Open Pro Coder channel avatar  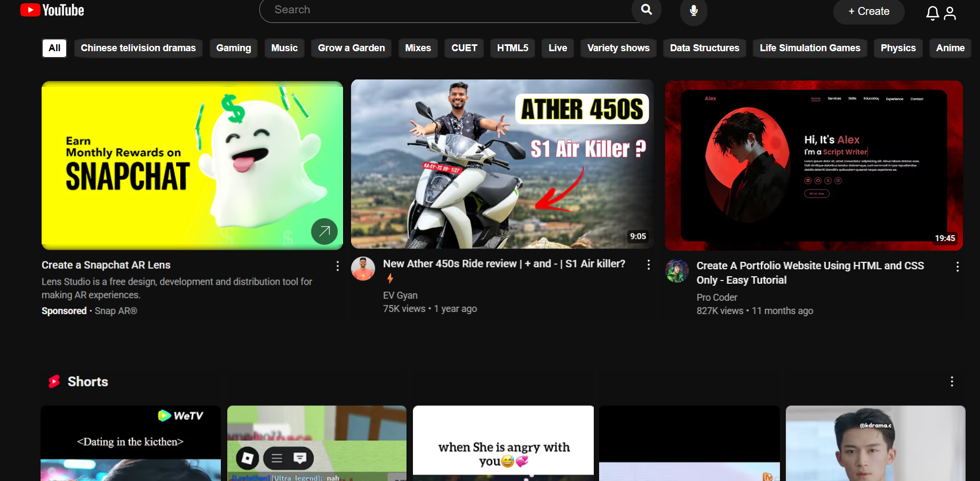coord(677,271)
